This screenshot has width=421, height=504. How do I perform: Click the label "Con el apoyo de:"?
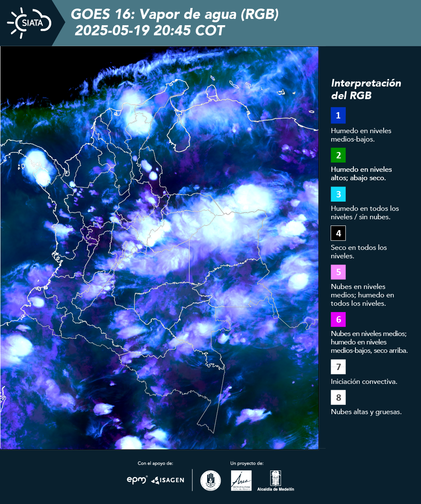point(155,463)
